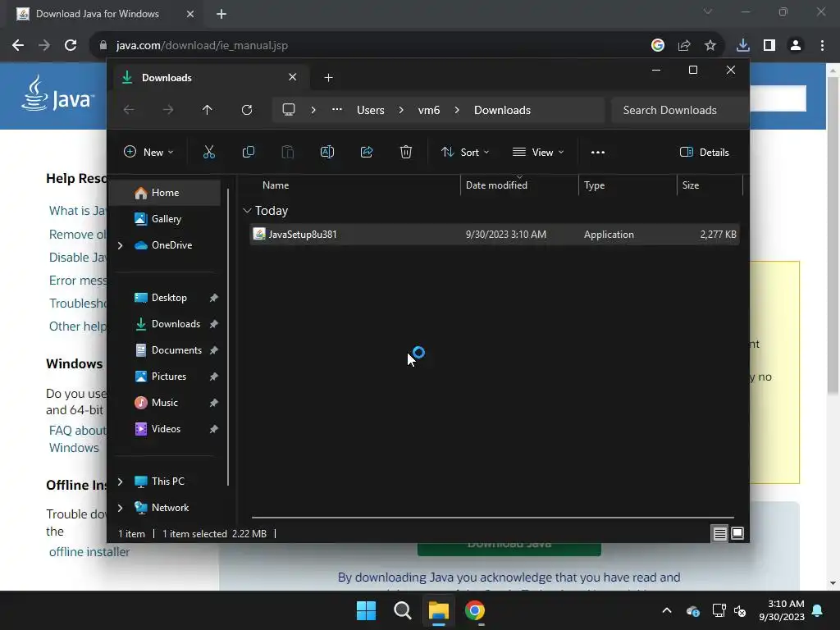Open Windows taskbar Search
Screen dimensions: 840x630
point(402,610)
